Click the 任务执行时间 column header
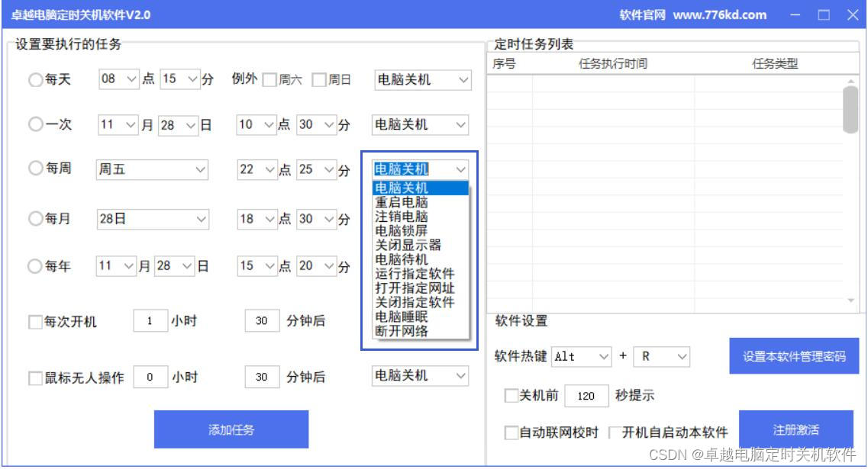 tap(613, 63)
